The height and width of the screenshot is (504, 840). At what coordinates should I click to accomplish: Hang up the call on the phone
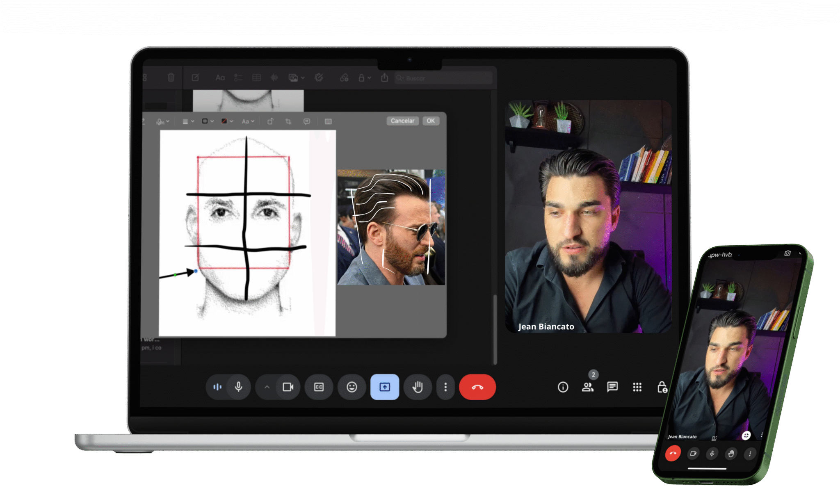[673, 453]
